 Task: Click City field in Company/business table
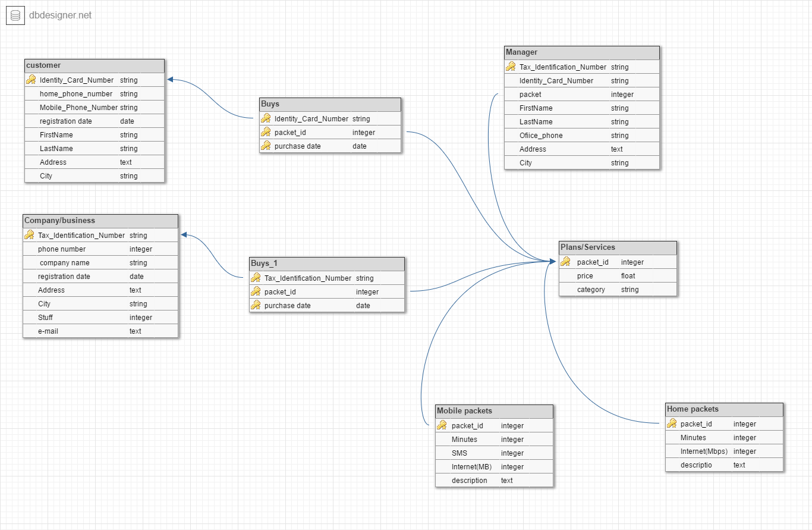pos(100,304)
